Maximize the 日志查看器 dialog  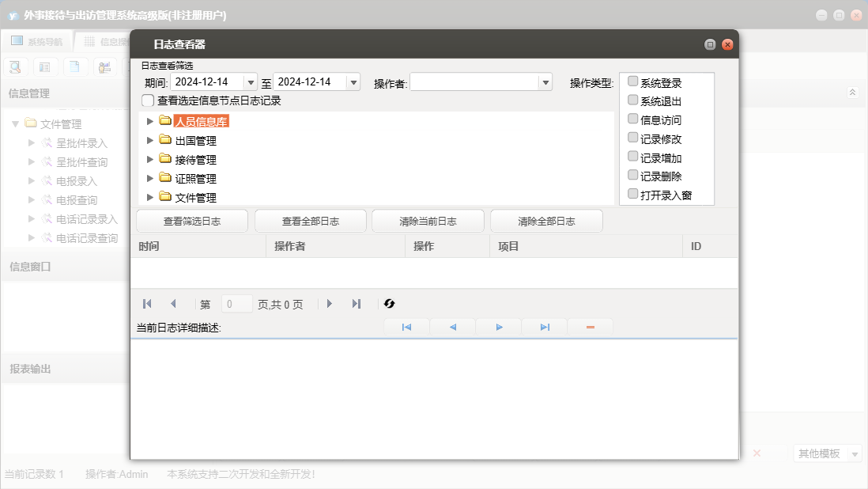click(x=710, y=45)
